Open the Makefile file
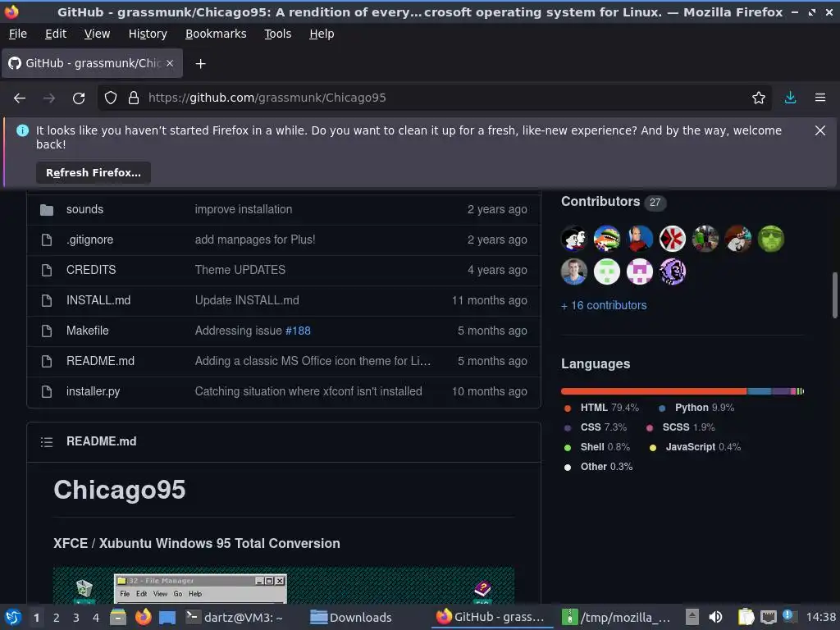This screenshot has width=840, height=630. (x=87, y=331)
